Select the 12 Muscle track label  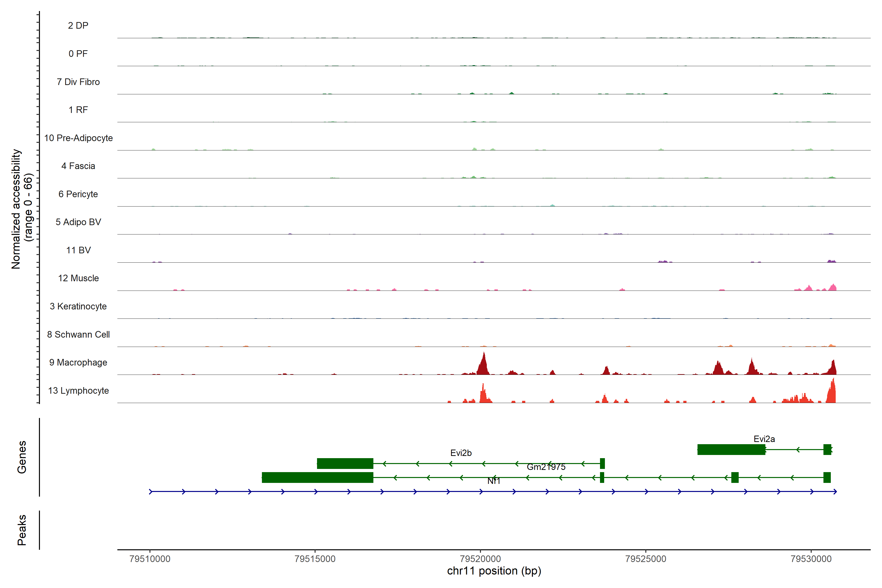coord(78,278)
